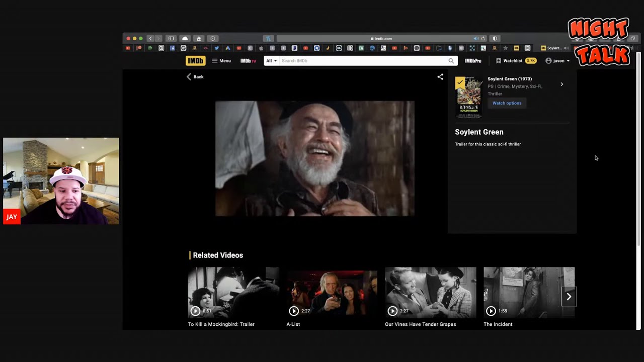Show next related videos with right arrow
Screen dimensions: 644x362
click(569, 297)
